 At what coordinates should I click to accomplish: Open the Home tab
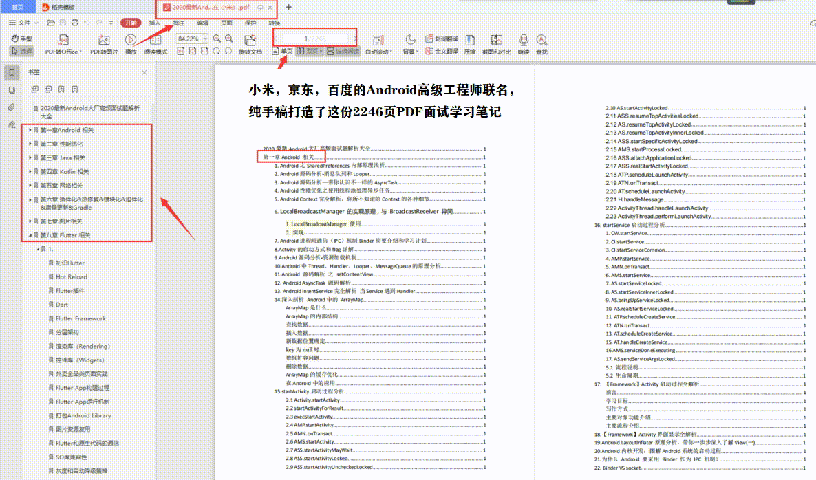(x=18, y=7)
